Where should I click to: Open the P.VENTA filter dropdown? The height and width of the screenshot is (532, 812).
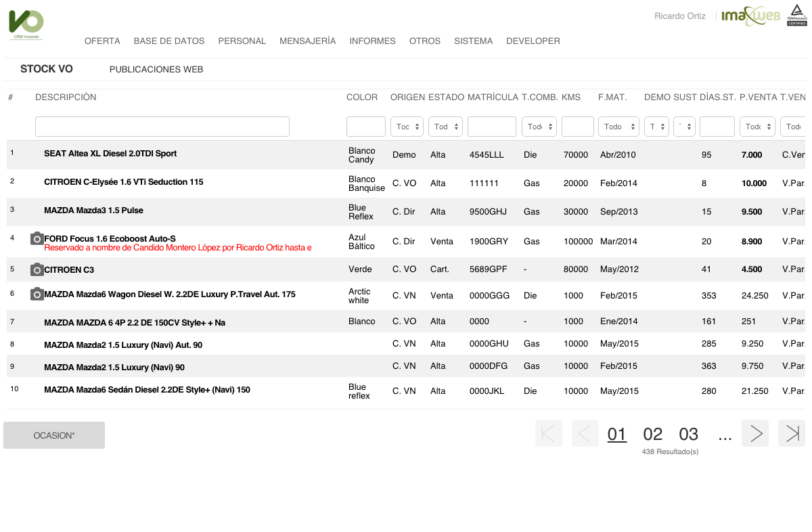(757, 127)
